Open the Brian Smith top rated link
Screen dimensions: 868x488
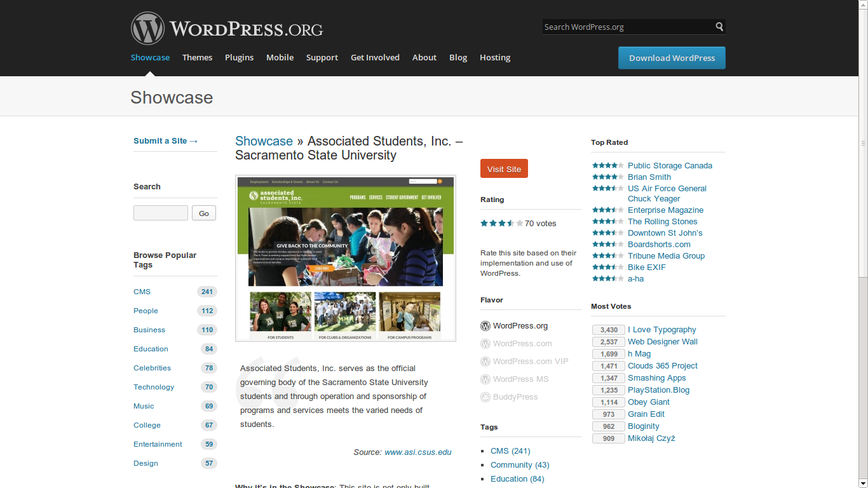coord(649,177)
